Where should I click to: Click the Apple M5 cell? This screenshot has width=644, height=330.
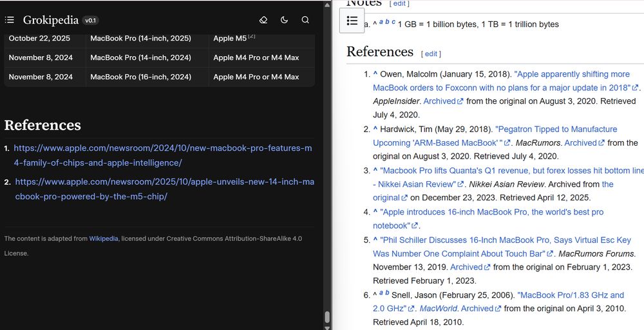pyautogui.click(x=261, y=38)
